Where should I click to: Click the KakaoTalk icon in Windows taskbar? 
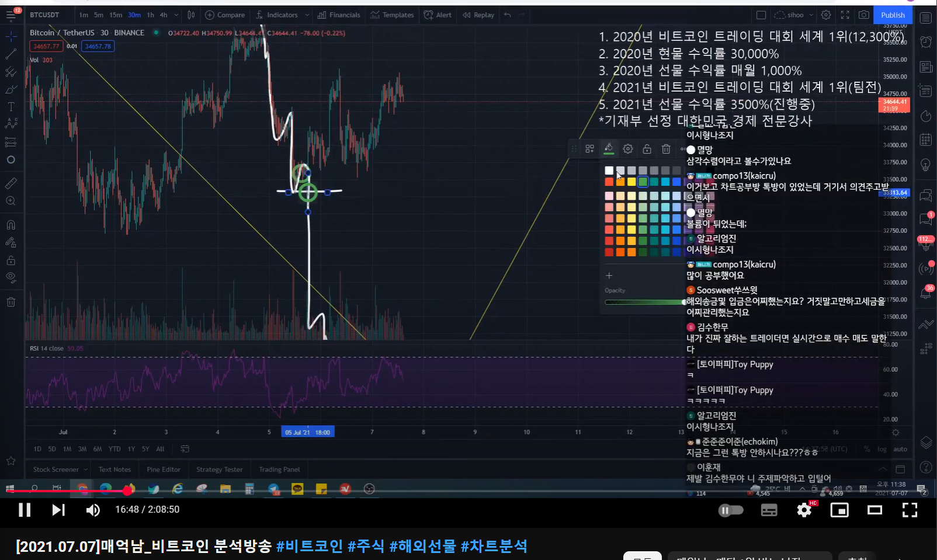pos(297,489)
